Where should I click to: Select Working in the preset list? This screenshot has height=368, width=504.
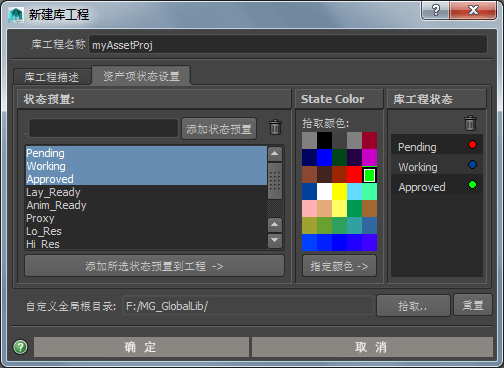(x=146, y=166)
